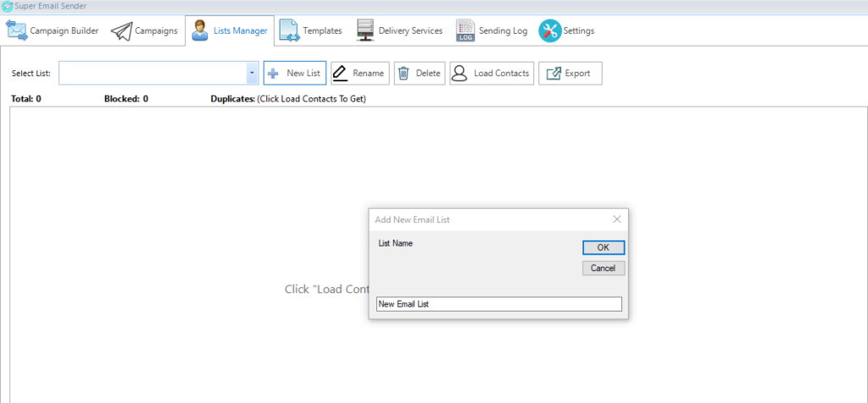Viewport: 868px width, 403px height.
Task: Expand the Select List dropdown arrow
Action: pos(252,73)
